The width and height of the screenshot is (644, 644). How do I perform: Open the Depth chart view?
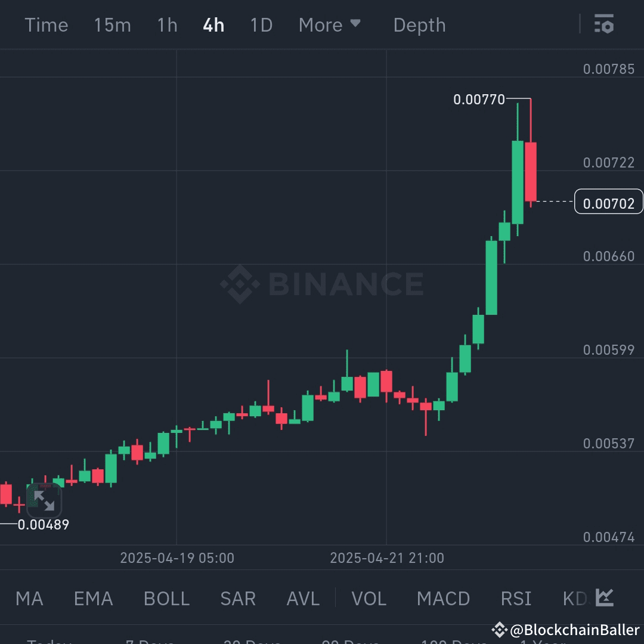(x=419, y=24)
